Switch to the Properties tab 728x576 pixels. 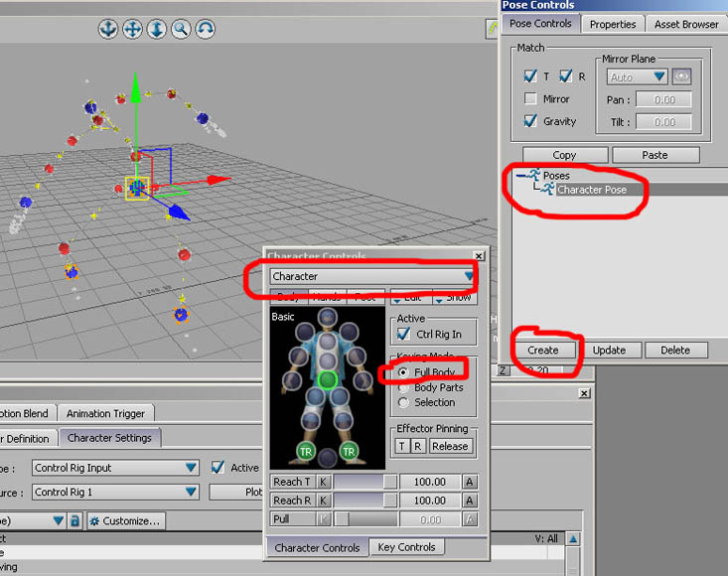coord(613,24)
